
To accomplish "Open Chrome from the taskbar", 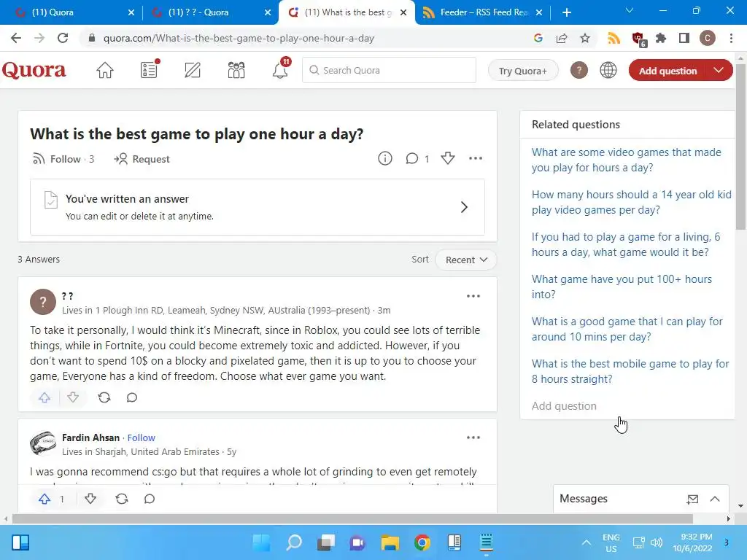I will pyautogui.click(x=422, y=542).
